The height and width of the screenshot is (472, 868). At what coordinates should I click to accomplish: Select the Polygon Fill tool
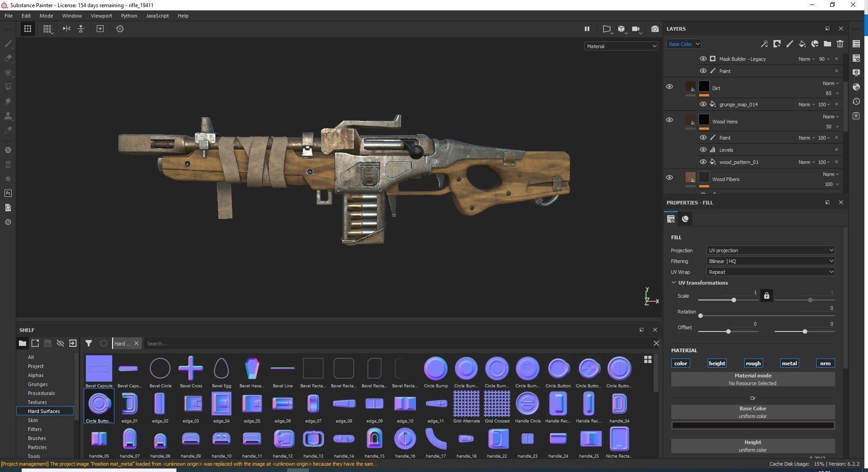(8, 87)
